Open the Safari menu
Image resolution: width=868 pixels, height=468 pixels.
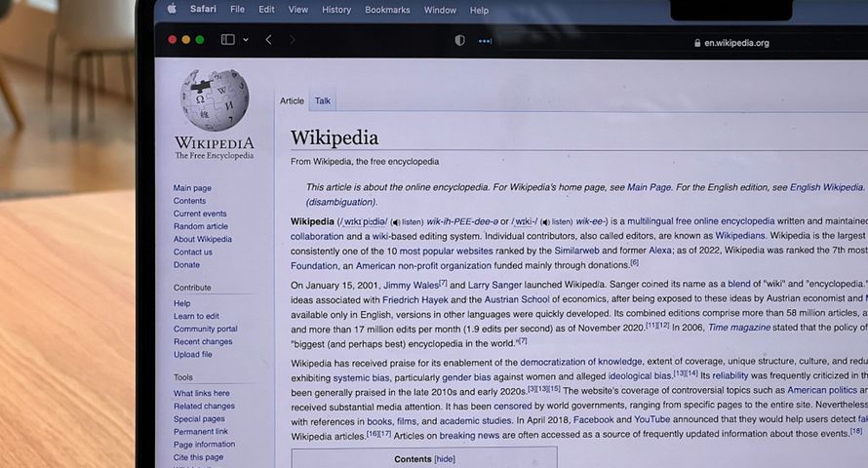coord(203,9)
